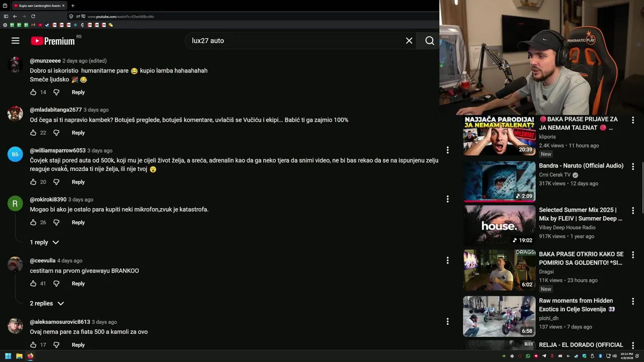Viewport: 644px width, 362px height.
Task: Play Selected Summer Mix 2025 thumbnail
Action: (499, 225)
